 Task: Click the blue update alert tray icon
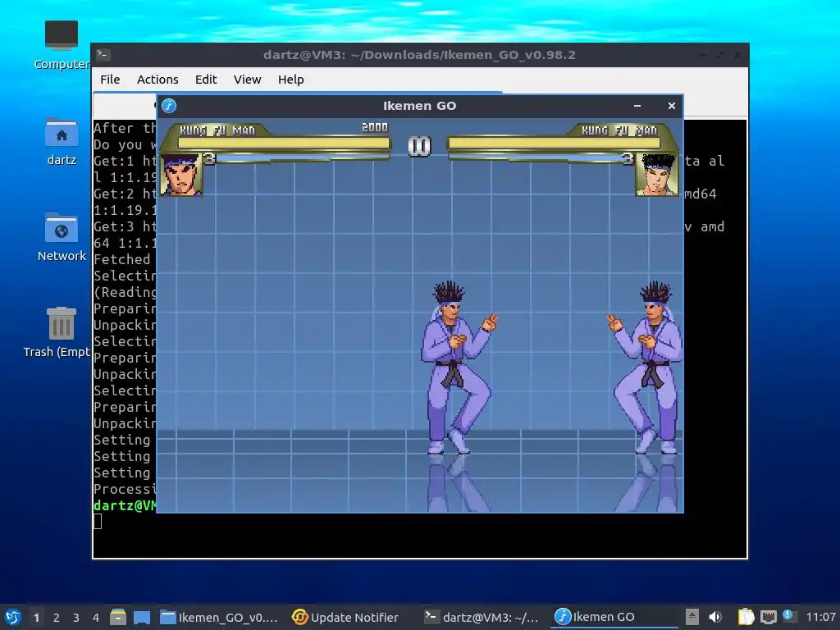coord(788,615)
